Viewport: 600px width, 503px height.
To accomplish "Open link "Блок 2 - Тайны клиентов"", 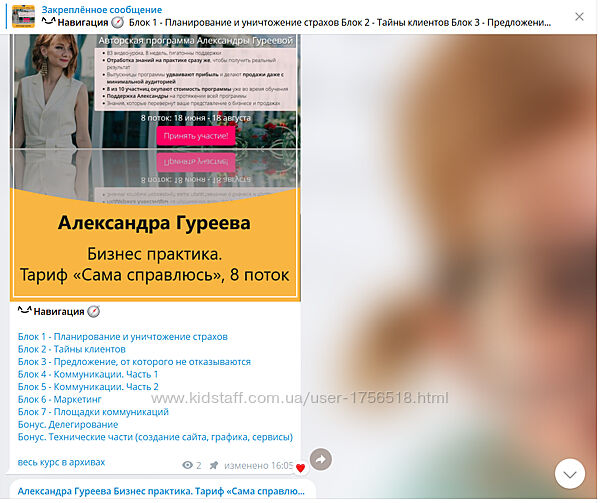I will click(74, 349).
